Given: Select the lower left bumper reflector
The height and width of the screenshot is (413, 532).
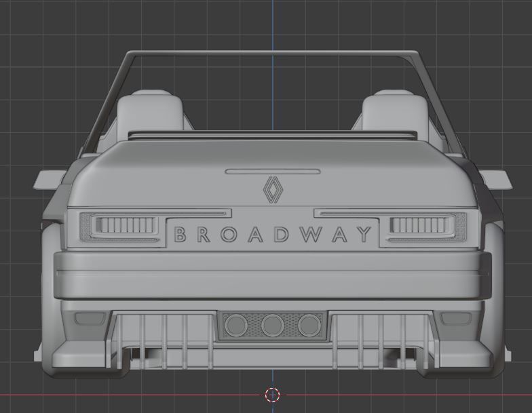Looking at the screenshot, I should pyautogui.click(x=90, y=318).
